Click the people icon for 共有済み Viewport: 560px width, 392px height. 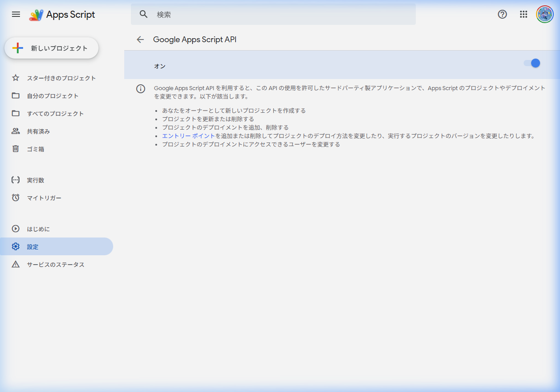point(16,131)
